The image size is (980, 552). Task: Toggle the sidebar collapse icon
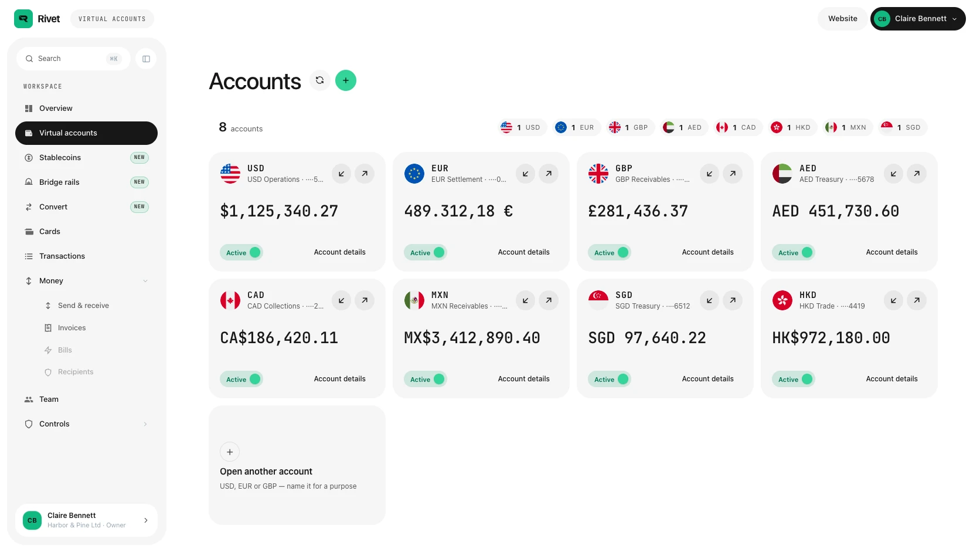pos(146,59)
